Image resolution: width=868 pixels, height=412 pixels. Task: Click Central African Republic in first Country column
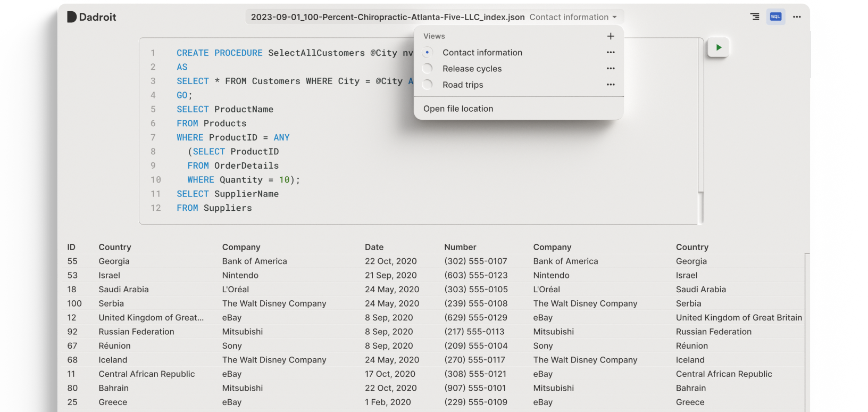(x=147, y=374)
